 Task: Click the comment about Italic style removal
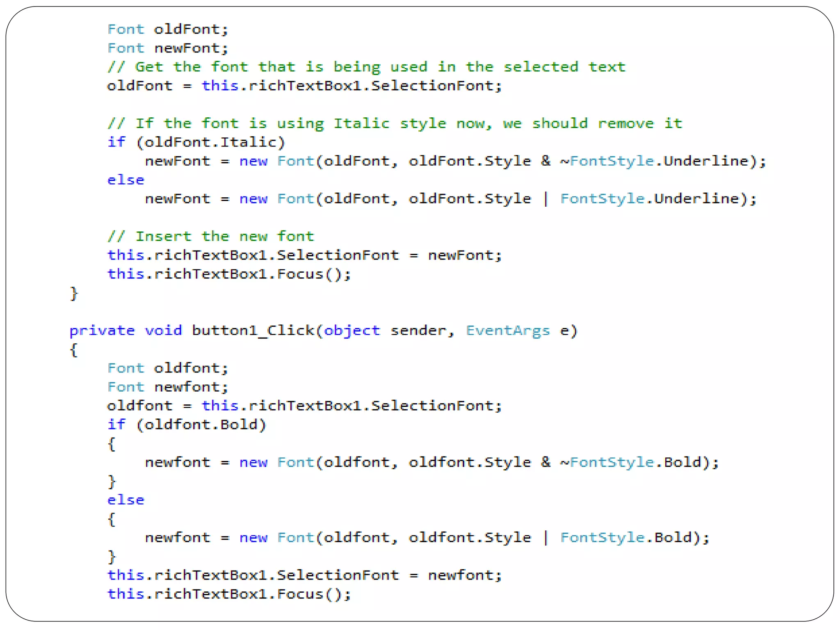pyautogui.click(x=395, y=123)
